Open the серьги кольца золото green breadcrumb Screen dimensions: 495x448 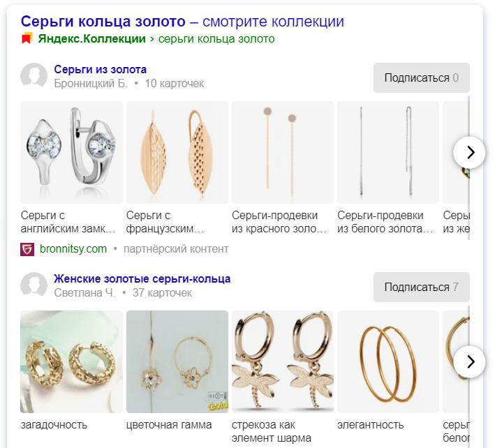(216, 39)
